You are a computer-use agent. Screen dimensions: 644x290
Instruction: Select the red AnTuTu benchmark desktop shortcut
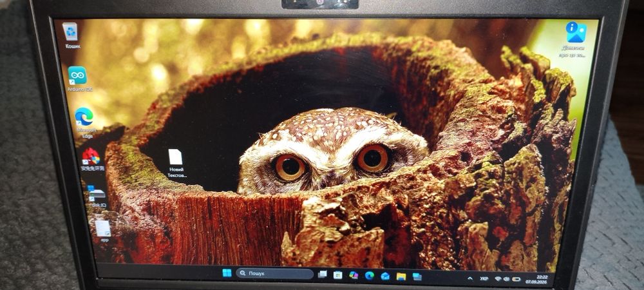tap(92, 159)
